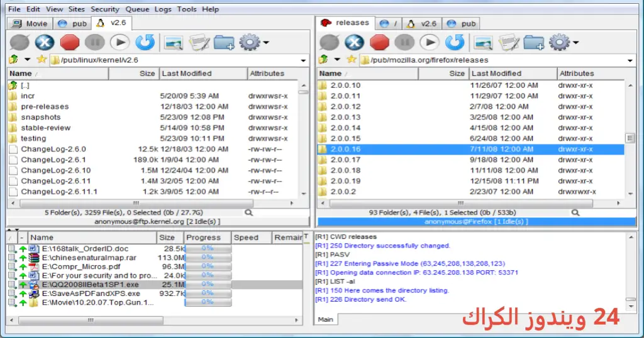
Task: Click the left pane horizontal scrollbar
Action: 136,203
